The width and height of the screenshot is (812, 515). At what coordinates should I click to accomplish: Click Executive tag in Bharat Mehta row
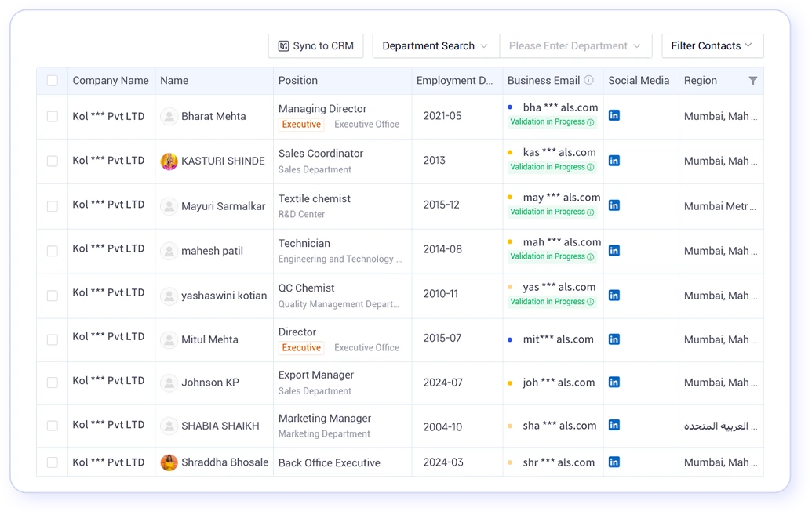click(301, 124)
